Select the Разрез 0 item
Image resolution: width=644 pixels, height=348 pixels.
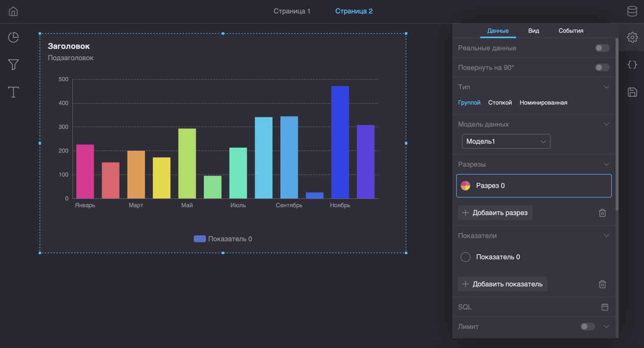pos(534,186)
